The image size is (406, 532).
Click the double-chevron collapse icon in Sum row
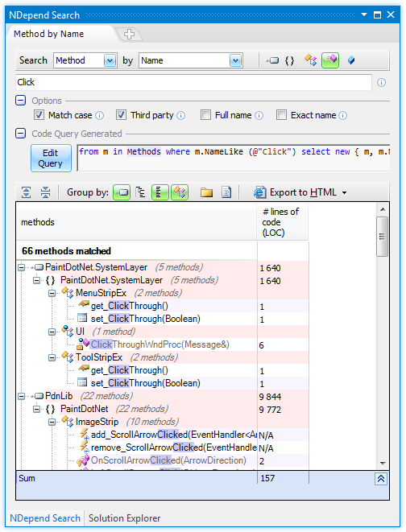pos(381,479)
